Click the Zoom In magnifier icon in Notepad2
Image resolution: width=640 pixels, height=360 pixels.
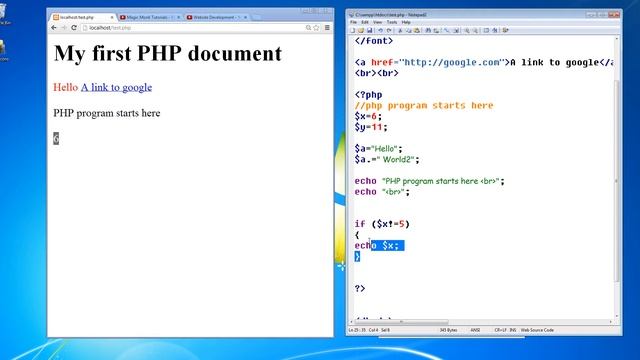467,30
